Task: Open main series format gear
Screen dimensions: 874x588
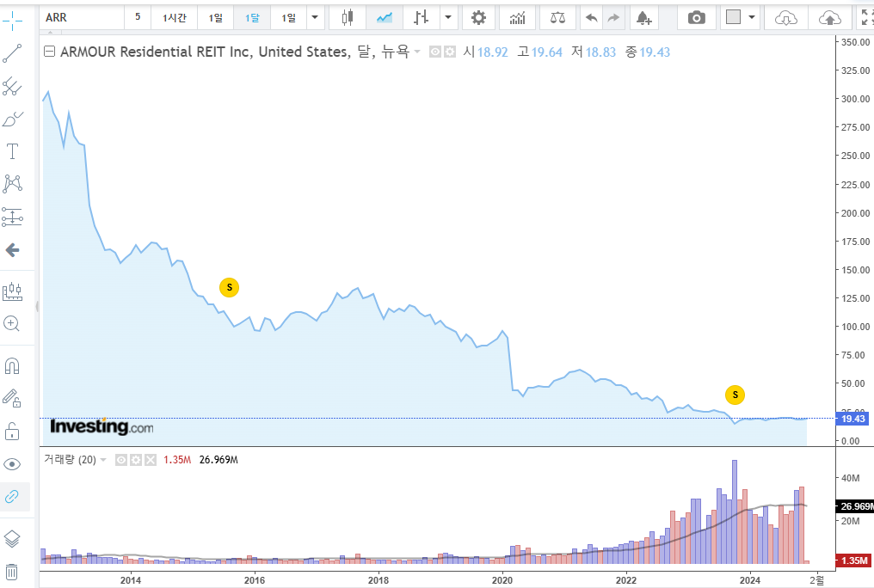Action: (449, 52)
